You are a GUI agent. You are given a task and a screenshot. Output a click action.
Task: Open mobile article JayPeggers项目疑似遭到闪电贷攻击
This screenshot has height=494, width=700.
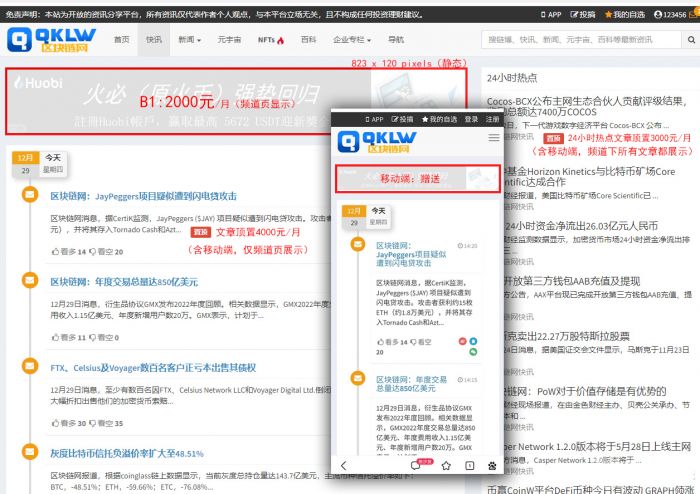click(411, 254)
